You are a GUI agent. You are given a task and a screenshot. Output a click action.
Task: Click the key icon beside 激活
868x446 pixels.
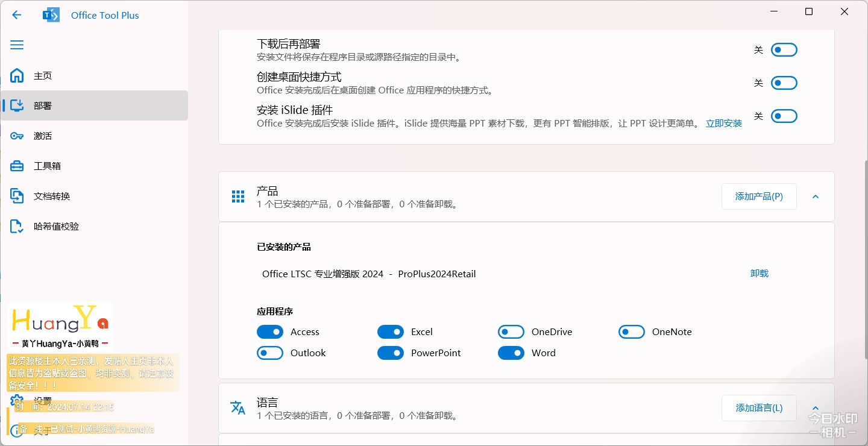17,136
